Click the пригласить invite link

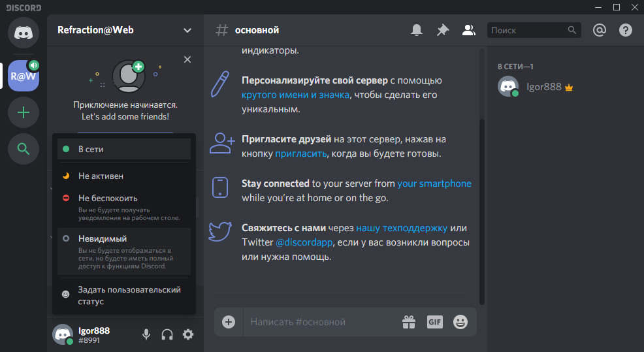pos(300,154)
